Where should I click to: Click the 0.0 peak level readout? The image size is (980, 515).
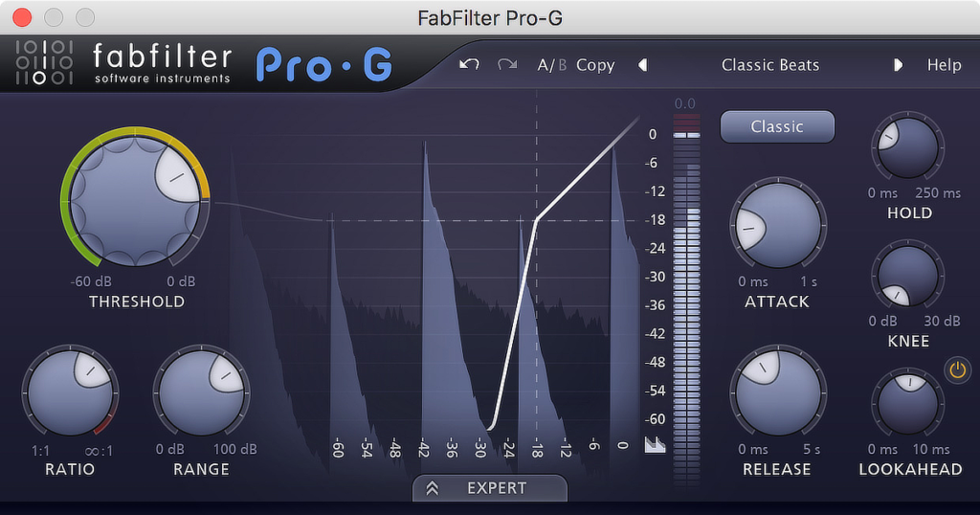tap(685, 103)
